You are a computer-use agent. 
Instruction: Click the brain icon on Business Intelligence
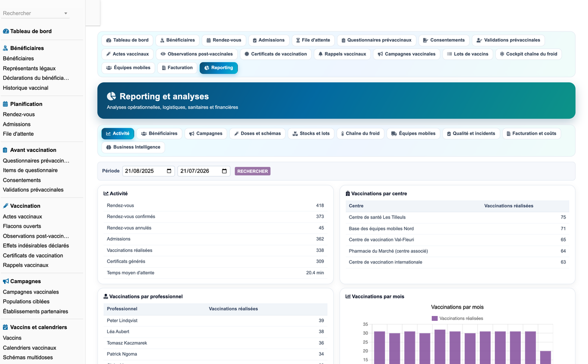pyautogui.click(x=109, y=147)
